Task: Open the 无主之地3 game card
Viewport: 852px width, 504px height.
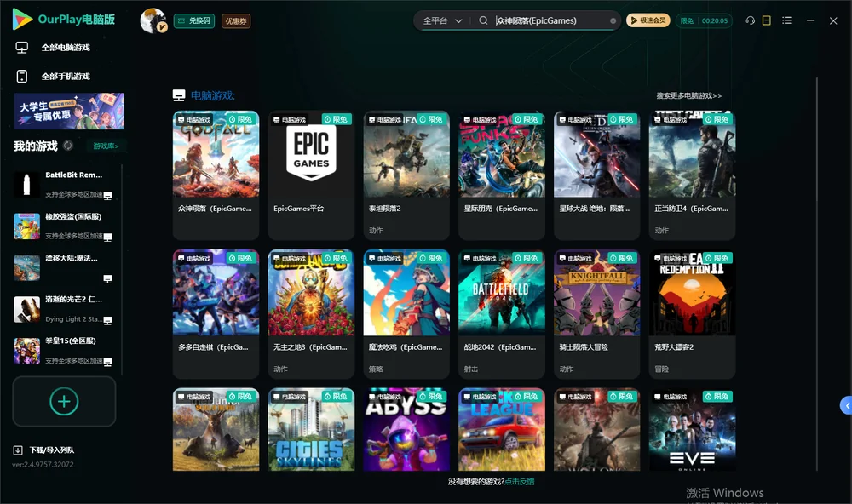Action: pyautogui.click(x=311, y=313)
